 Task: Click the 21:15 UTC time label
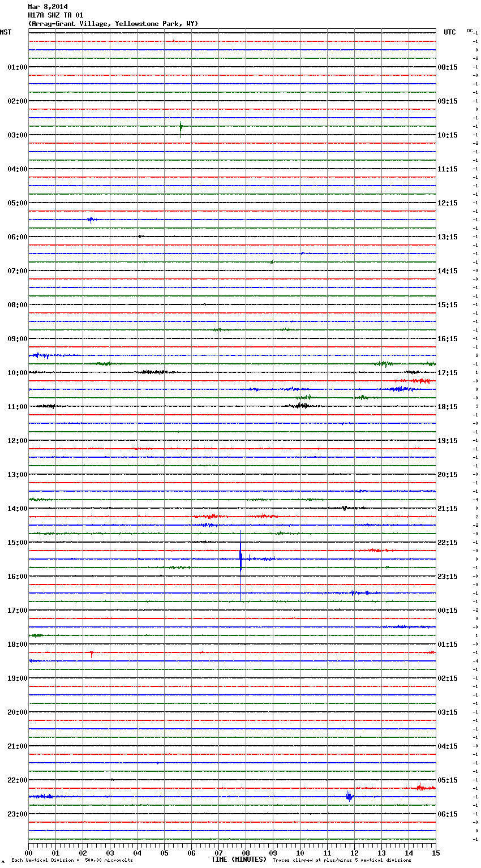448,509
